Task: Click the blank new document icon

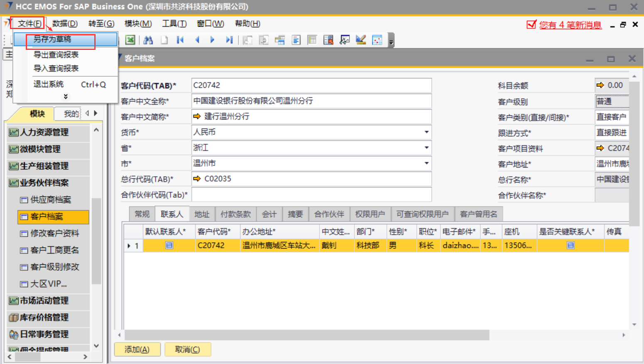Action: [x=165, y=40]
